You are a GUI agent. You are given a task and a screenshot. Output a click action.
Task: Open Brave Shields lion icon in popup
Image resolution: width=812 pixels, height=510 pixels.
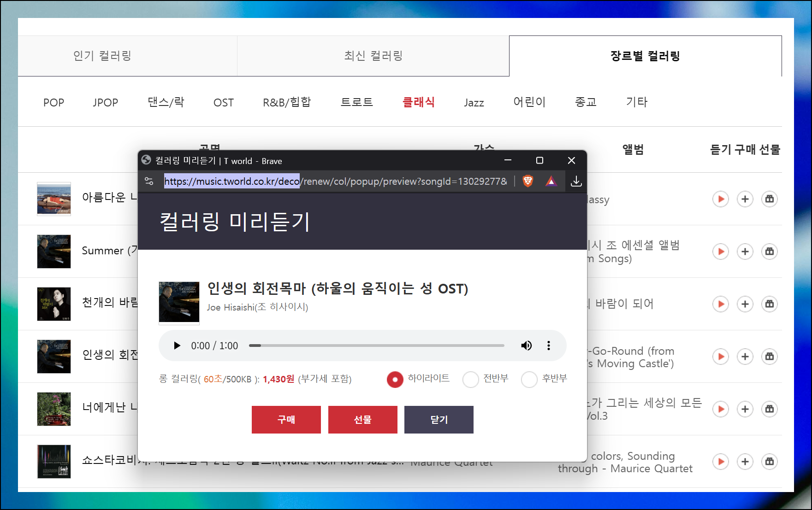tap(528, 181)
